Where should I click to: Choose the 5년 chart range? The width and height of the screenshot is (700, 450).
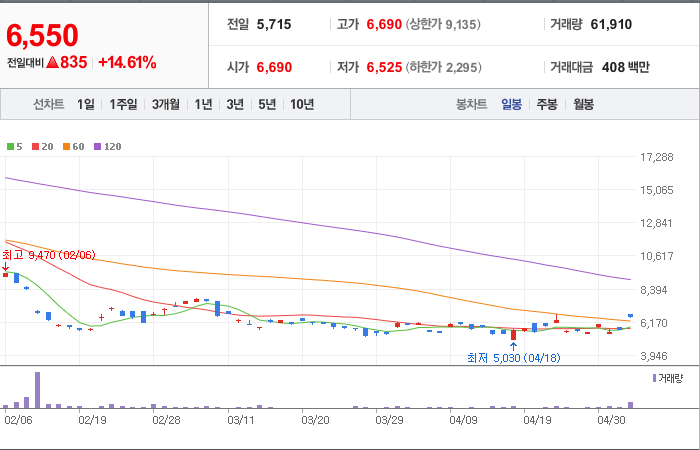pyautogui.click(x=267, y=104)
